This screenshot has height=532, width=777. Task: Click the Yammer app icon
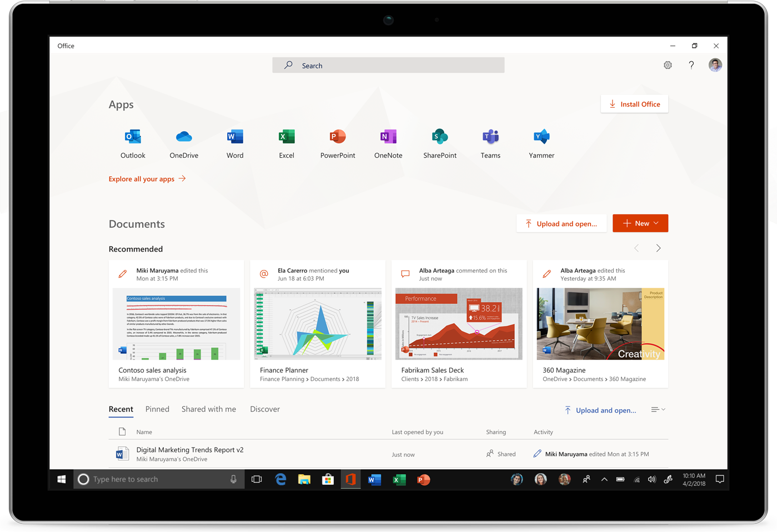click(542, 137)
